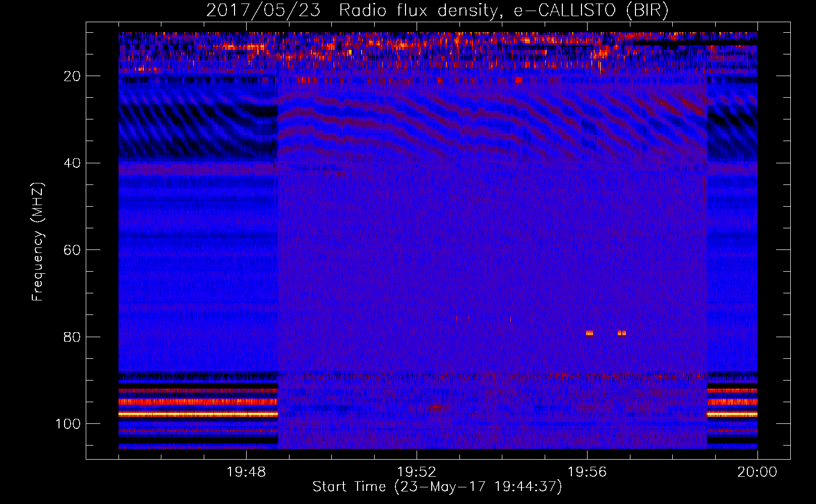Click the 19:48 time tick label
The image size is (816, 504).
246,472
